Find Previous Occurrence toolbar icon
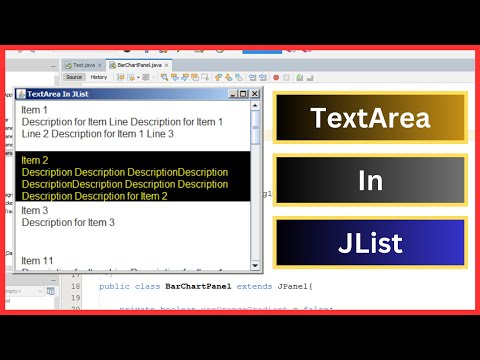This screenshot has height=360, width=480. 174,77
